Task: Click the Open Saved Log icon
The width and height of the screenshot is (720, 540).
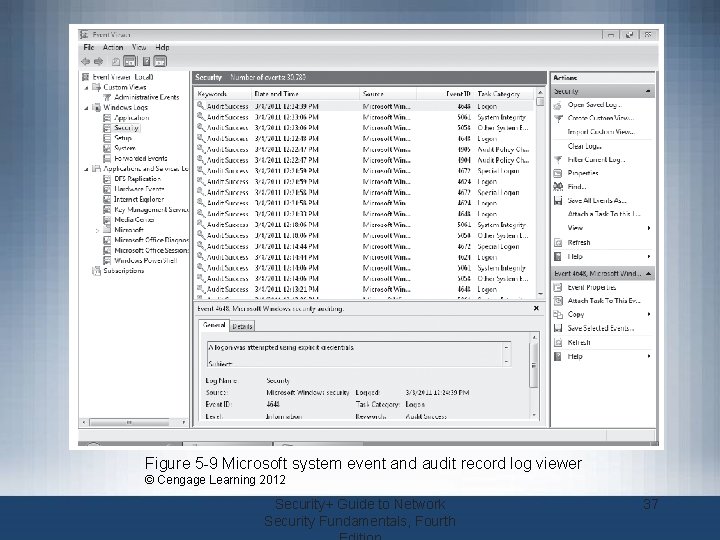Action: point(558,104)
